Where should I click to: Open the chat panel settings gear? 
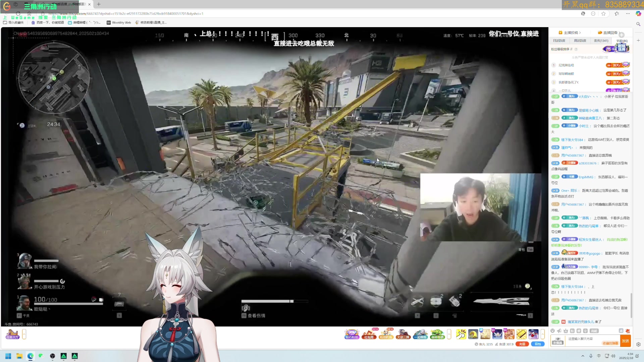click(638, 344)
